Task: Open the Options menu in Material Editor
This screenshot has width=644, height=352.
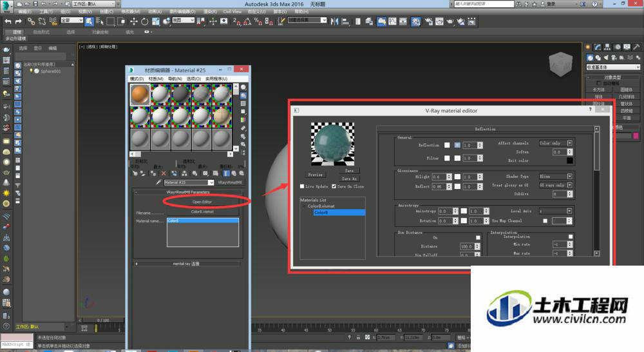Action: 193,79
